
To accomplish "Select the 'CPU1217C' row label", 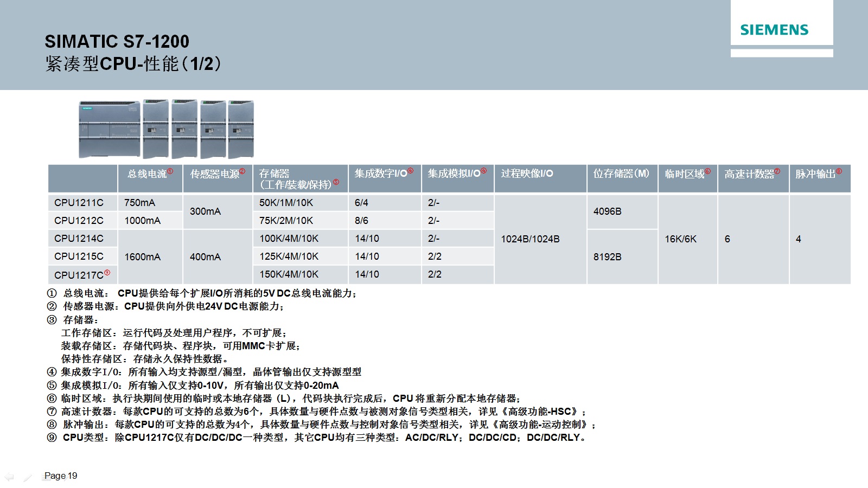I will pos(82,274).
